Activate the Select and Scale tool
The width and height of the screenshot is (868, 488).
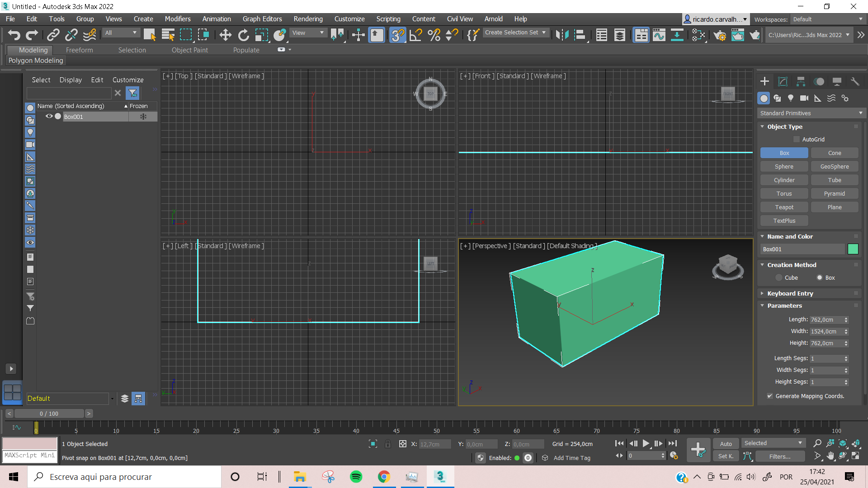pos(261,35)
